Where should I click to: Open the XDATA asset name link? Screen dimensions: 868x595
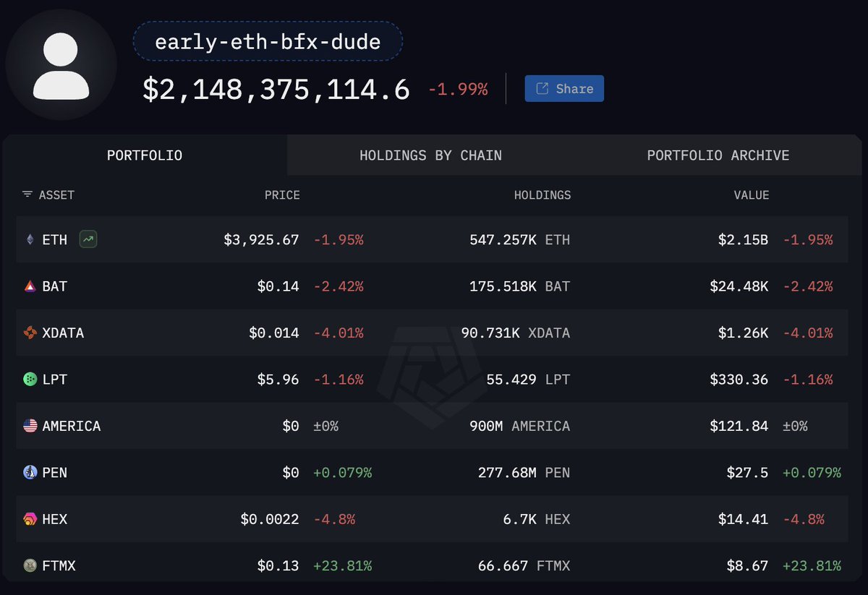(x=63, y=333)
